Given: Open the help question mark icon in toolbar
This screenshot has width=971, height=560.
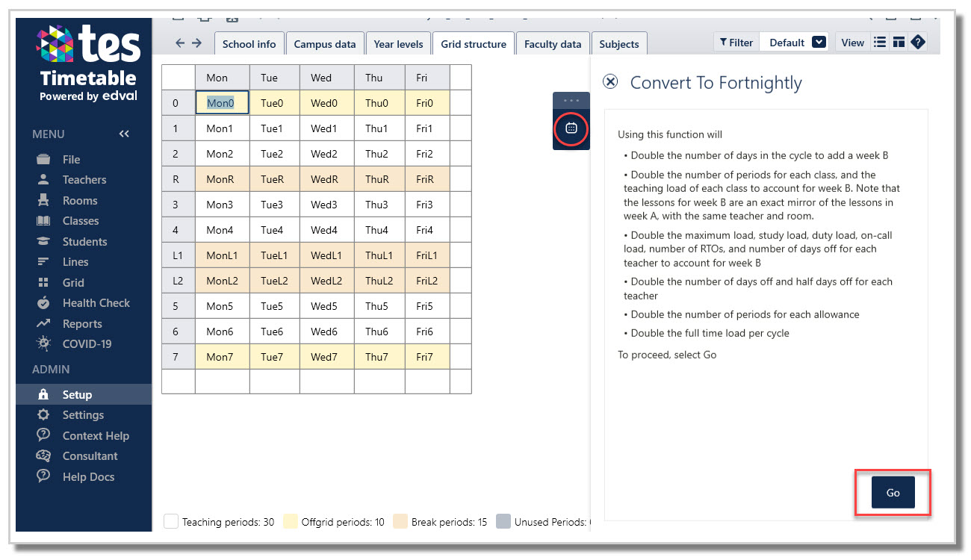Looking at the screenshot, I should click(918, 43).
